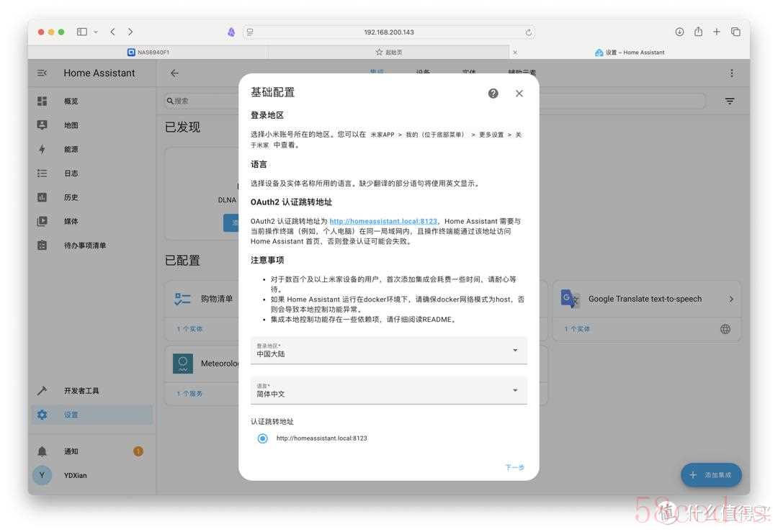The width and height of the screenshot is (778, 532).
Task: Open the 语言 dropdown set to 简体中文
Action: pyautogui.click(x=388, y=391)
